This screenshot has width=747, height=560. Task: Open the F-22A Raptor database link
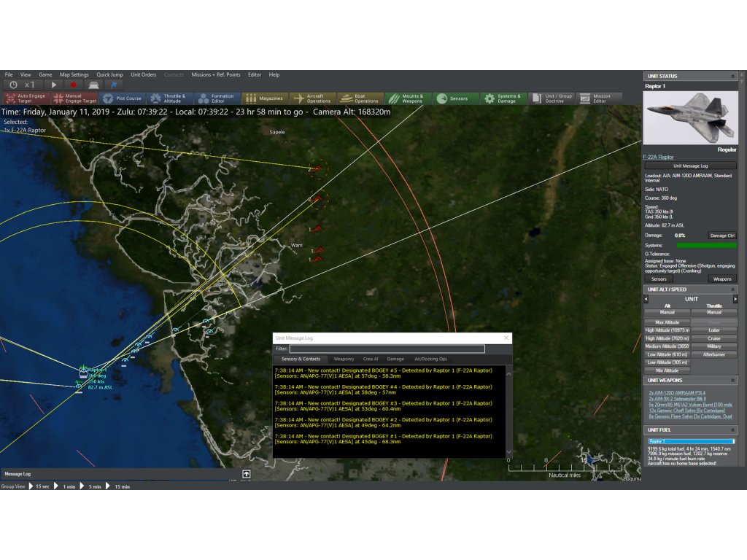658,157
